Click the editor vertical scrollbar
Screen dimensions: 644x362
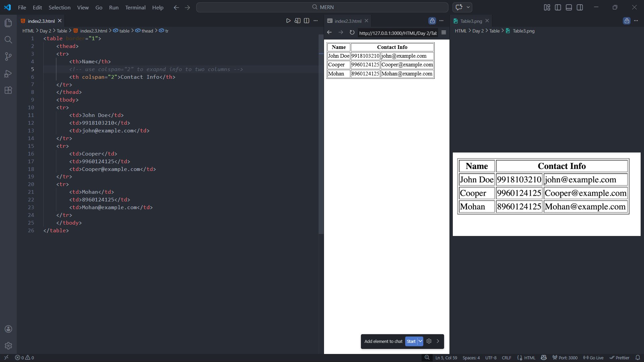coord(321,134)
